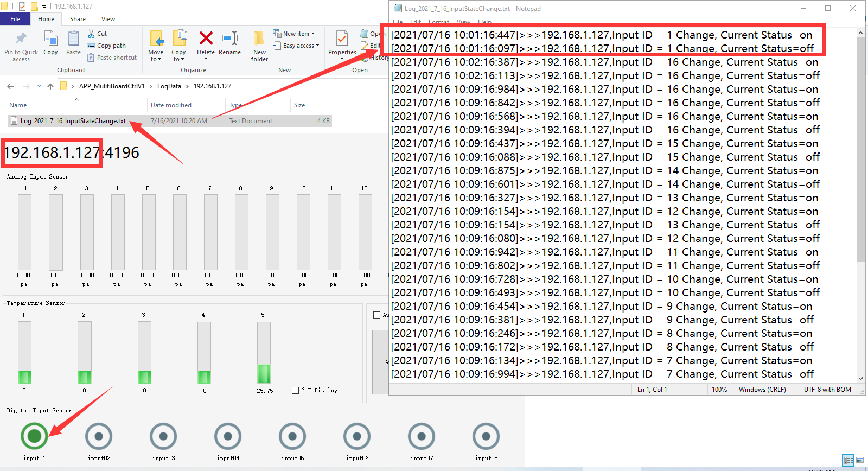This screenshot has height=471, width=868.
Task: Toggle the input05 digital input indicator
Action: coord(292,436)
